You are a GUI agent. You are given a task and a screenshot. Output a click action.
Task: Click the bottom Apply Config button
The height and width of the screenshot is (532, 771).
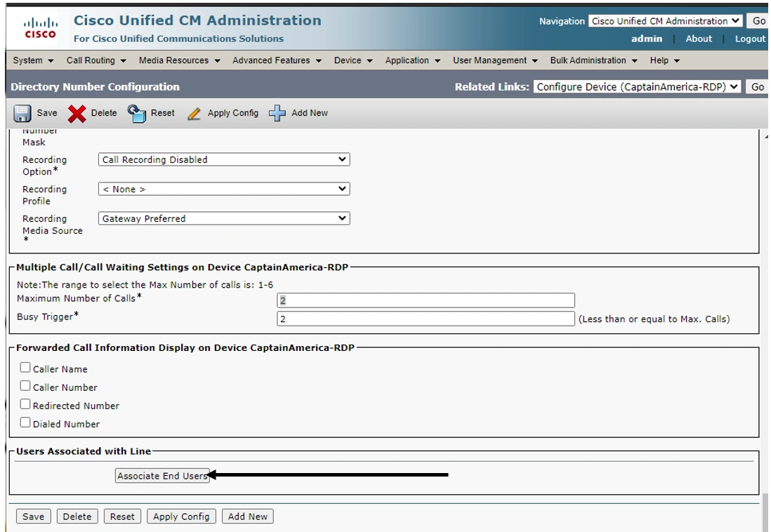pyautogui.click(x=181, y=517)
